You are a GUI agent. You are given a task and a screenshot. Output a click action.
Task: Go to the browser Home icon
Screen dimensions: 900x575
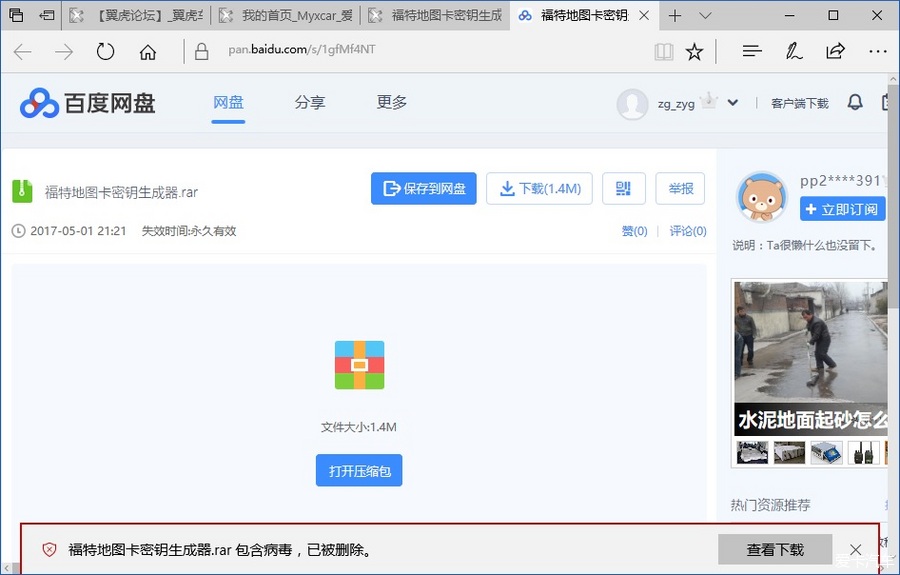tap(148, 52)
